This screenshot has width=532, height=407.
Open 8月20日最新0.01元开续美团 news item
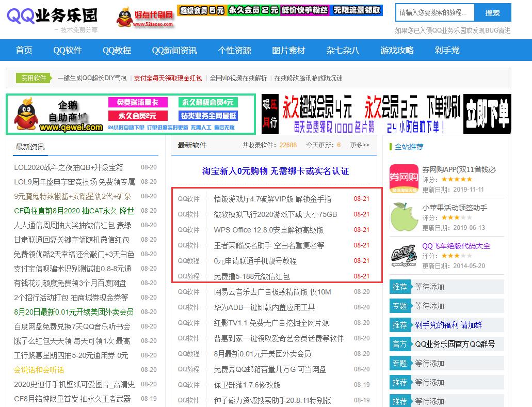[x=74, y=312]
